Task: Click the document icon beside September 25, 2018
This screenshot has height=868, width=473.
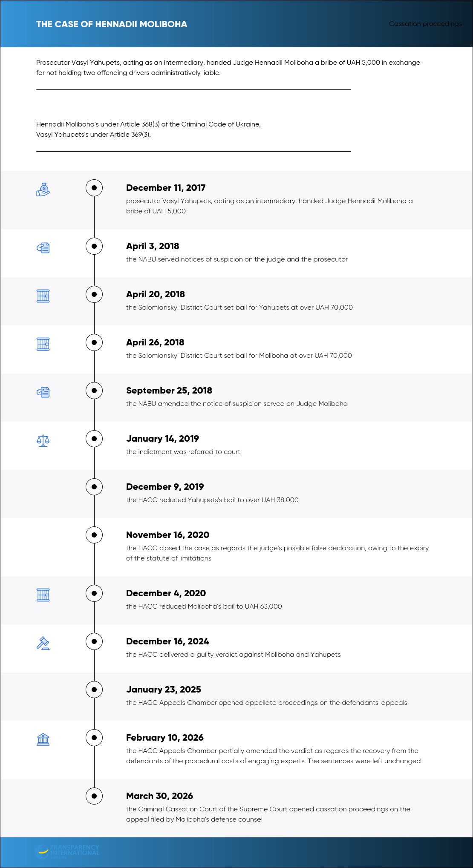Action: [43, 392]
